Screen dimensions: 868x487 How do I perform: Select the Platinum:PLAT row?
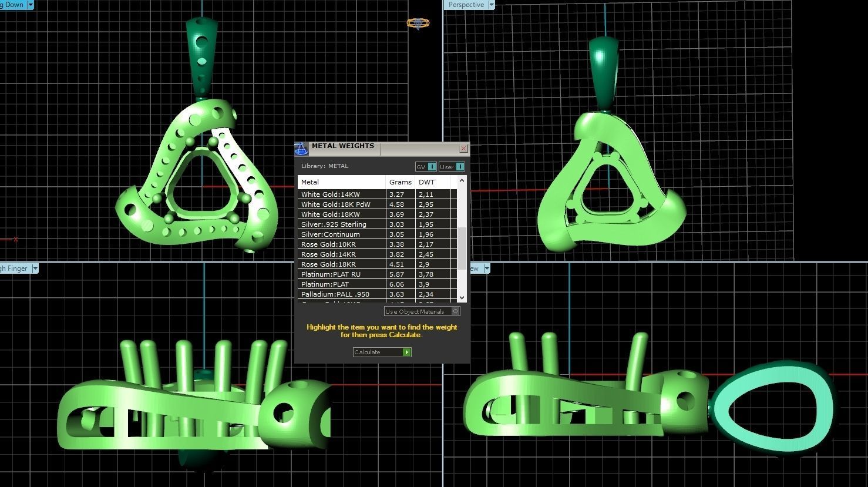[x=377, y=284]
